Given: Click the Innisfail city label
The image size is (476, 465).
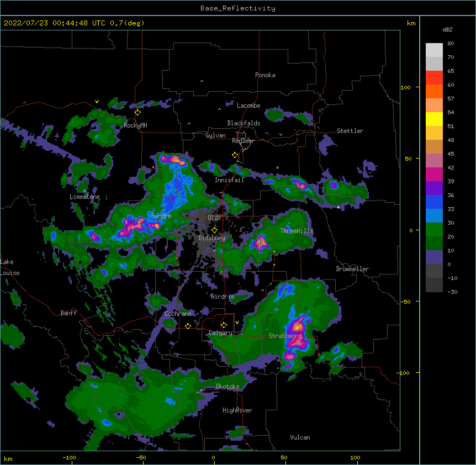Looking at the screenshot, I should pyautogui.click(x=229, y=180).
